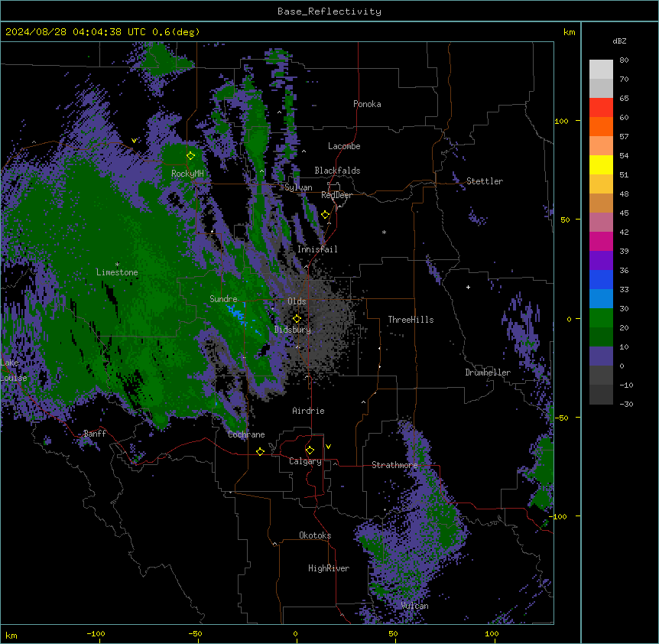Click the Okotoks label
Screen dimensions: 659x644
[315, 535]
